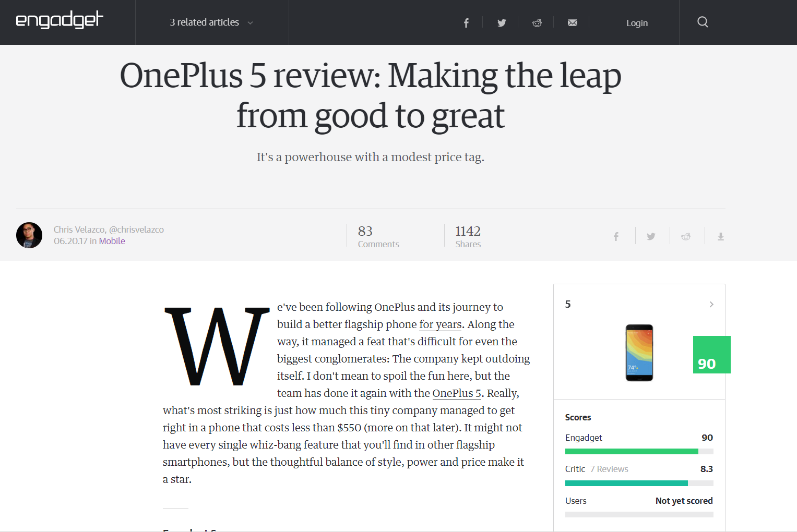Open the search magnifier icon
This screenshot has width=797, height=532.
pyautogui.click(x=703, y=22)
